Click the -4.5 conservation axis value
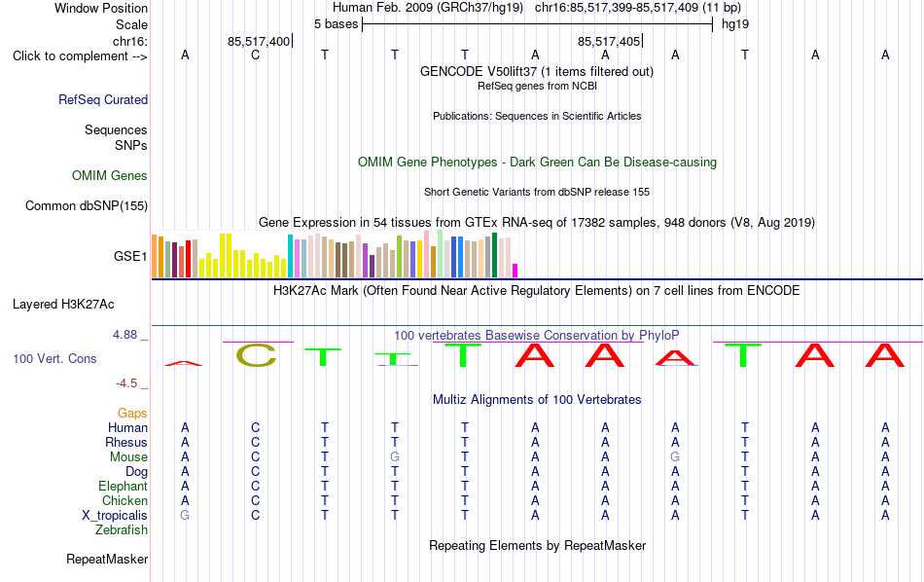This screenshot has height=582, width=924. [x=126, y=383]
